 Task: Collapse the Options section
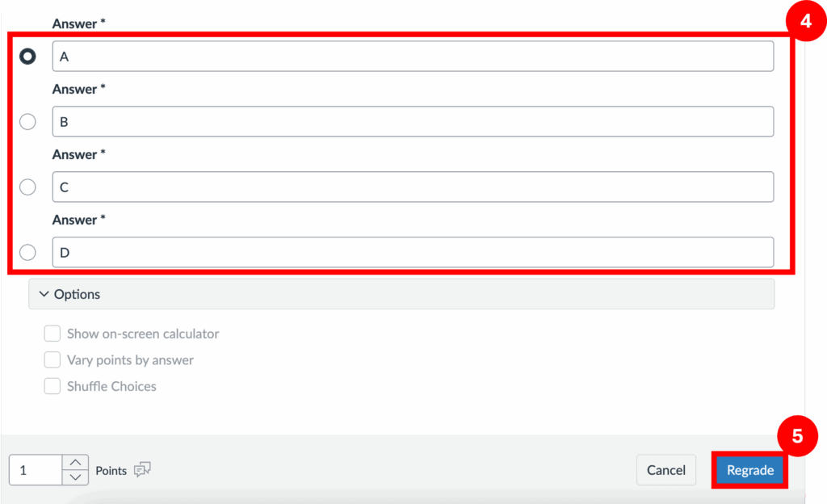[78, 294]
